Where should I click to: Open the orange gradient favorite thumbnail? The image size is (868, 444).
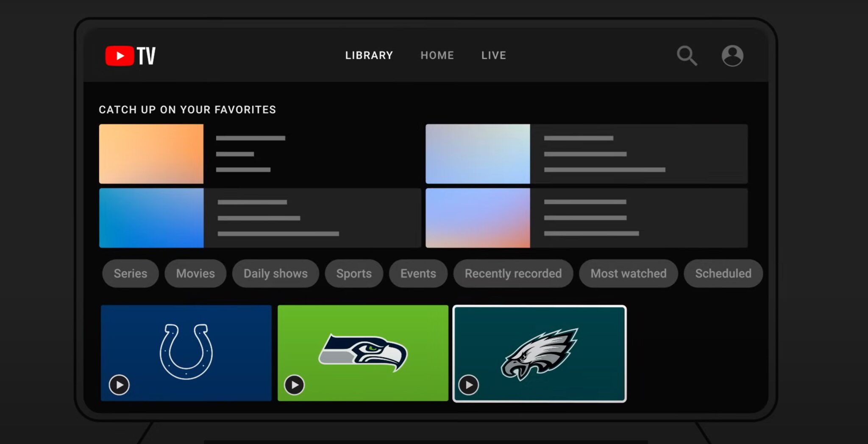pyautogui.click(x=151, y=154)
